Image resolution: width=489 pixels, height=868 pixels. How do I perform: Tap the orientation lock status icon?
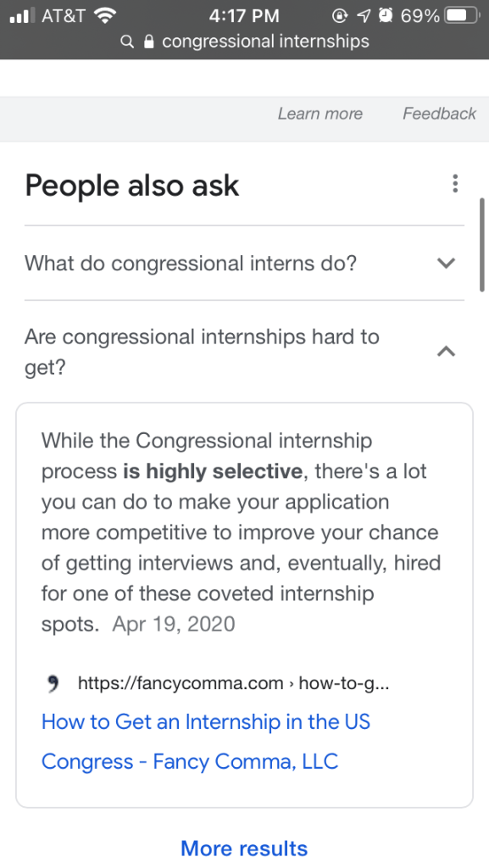(x=339, y=14)
